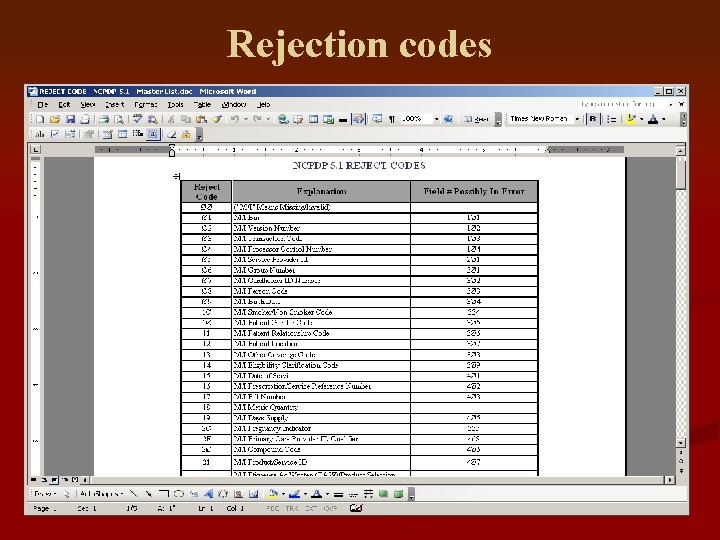Click the Cut scissors icon

[171, 119]
